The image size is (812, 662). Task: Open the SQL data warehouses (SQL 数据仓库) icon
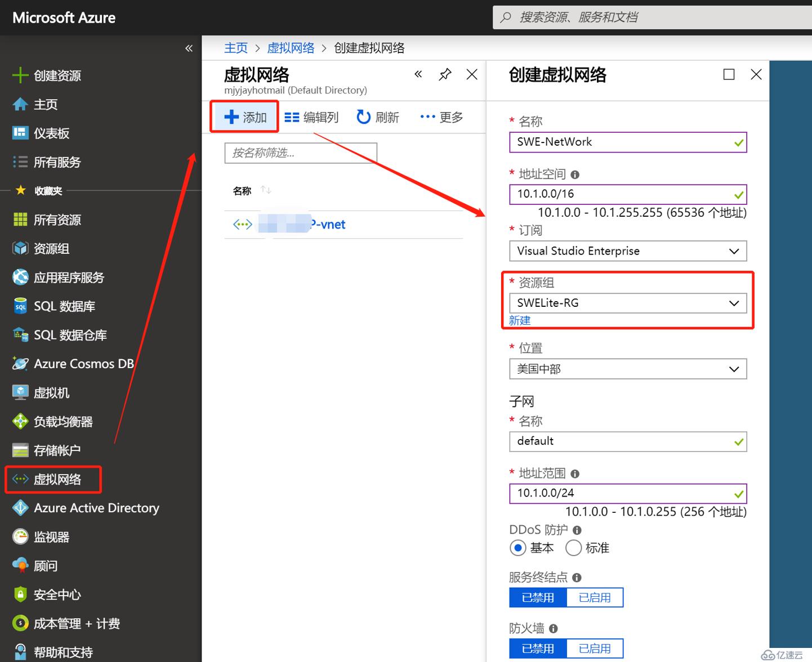coord(20,335)
